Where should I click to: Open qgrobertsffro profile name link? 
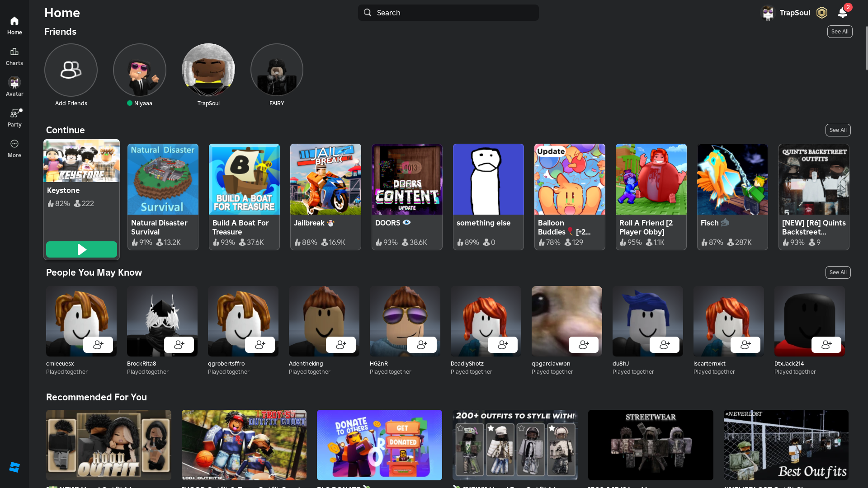[226, 364]
